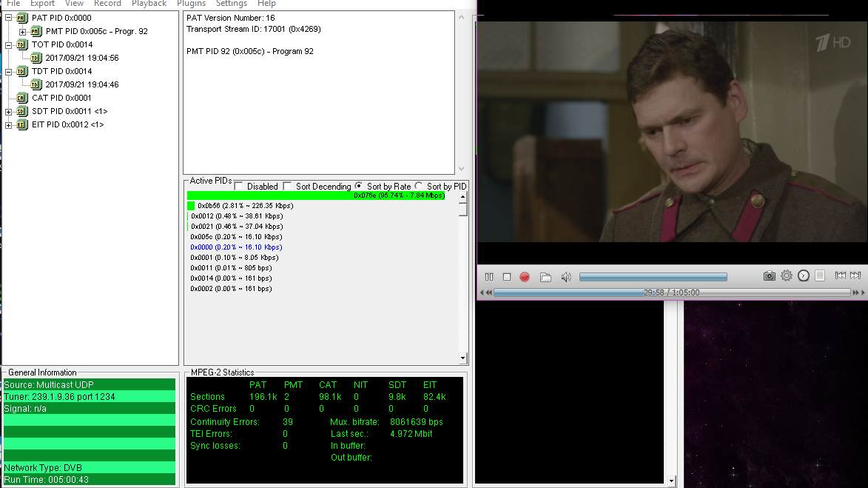
Task: Open the Plugins menu
Action: click(x=191, y=3)
